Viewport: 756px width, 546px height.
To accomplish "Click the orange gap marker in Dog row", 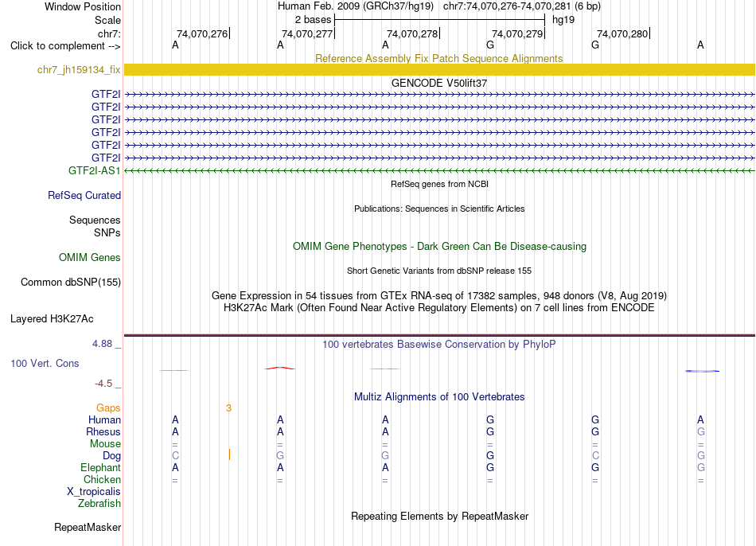I will pyautogui.click(x=229, y=454).
